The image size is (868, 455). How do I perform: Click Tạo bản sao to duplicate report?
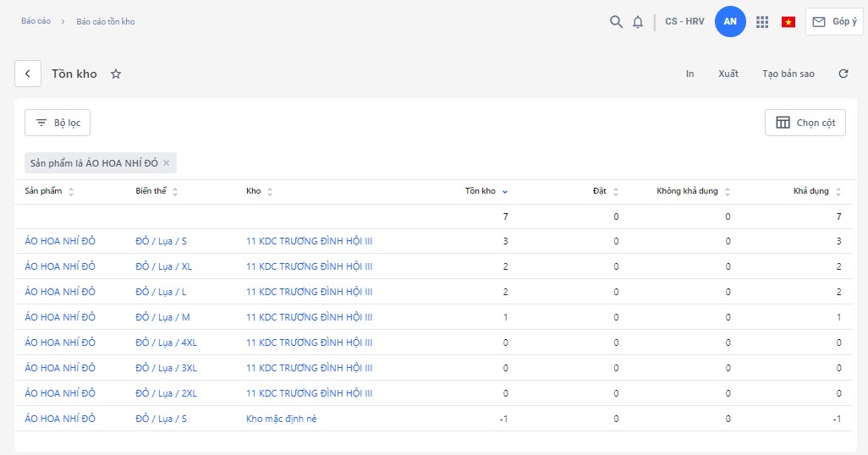tap(788, 74)
